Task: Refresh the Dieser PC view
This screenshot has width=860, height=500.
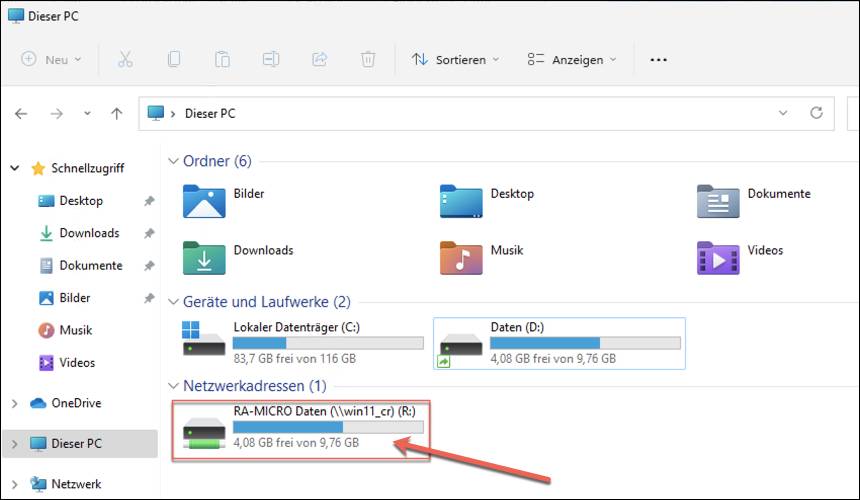Action: point(816,113)
